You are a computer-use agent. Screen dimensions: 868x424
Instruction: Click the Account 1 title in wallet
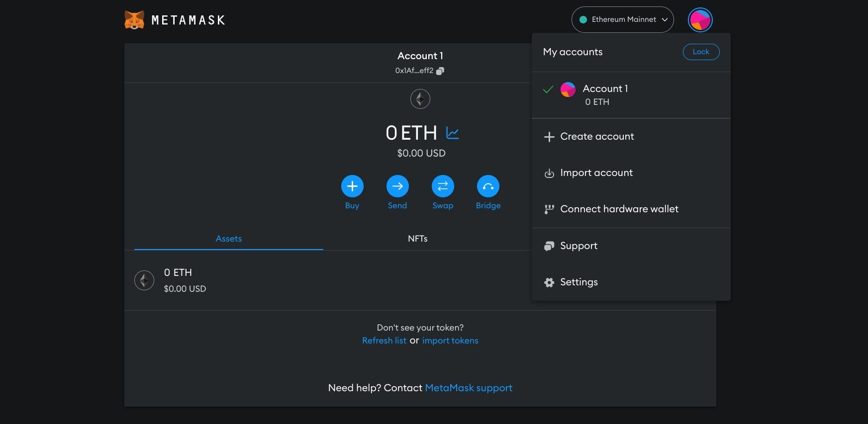[420, 56]
